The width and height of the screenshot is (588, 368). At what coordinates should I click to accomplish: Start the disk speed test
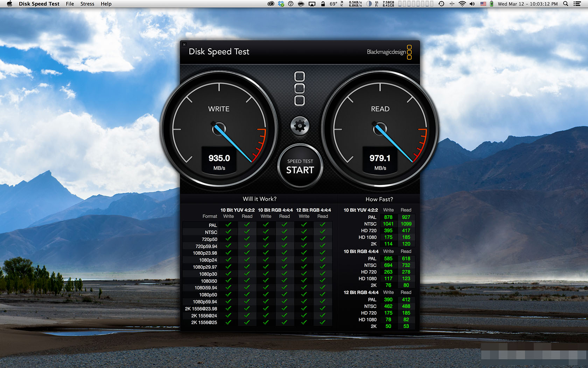(x=300, y=166)
